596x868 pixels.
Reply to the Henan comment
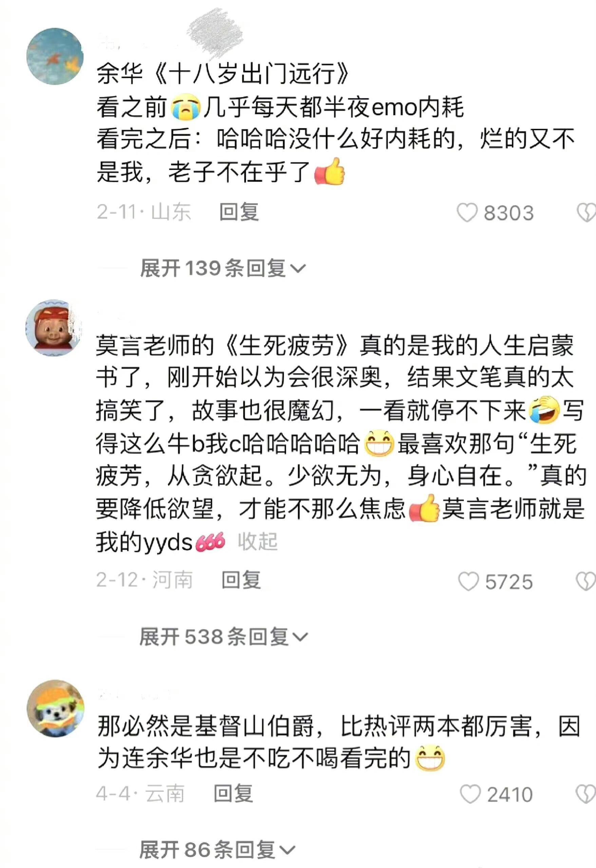pos(241,580)
